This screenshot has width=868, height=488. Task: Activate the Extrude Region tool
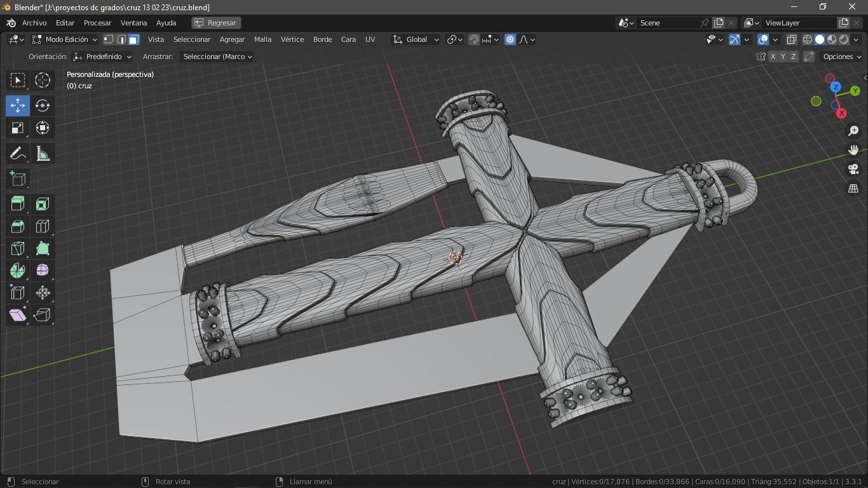(17, 203)
